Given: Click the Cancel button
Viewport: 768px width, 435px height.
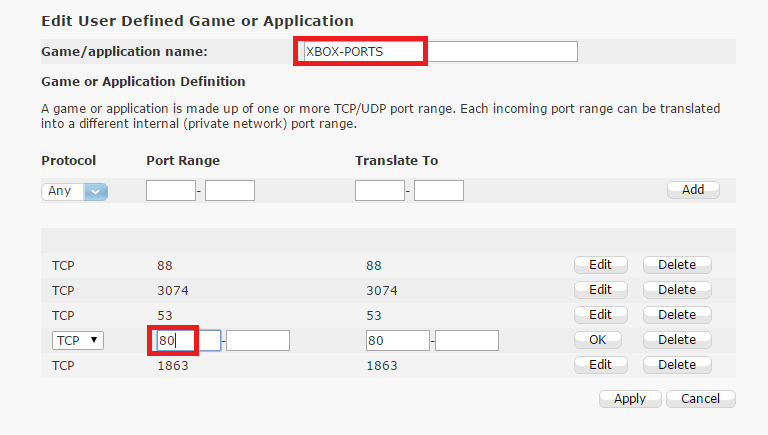Looking at the screenshot, I should point(700,399).
